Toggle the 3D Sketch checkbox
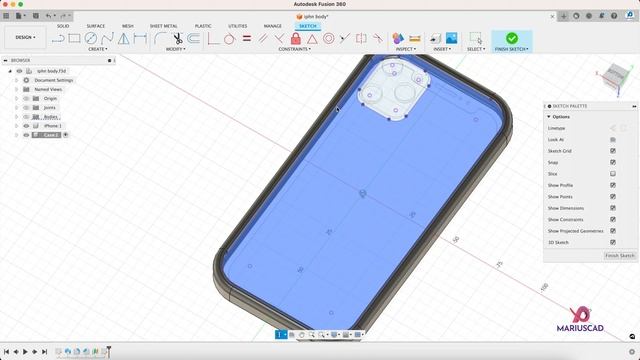The image size is (640, 360). pos(613,242)
